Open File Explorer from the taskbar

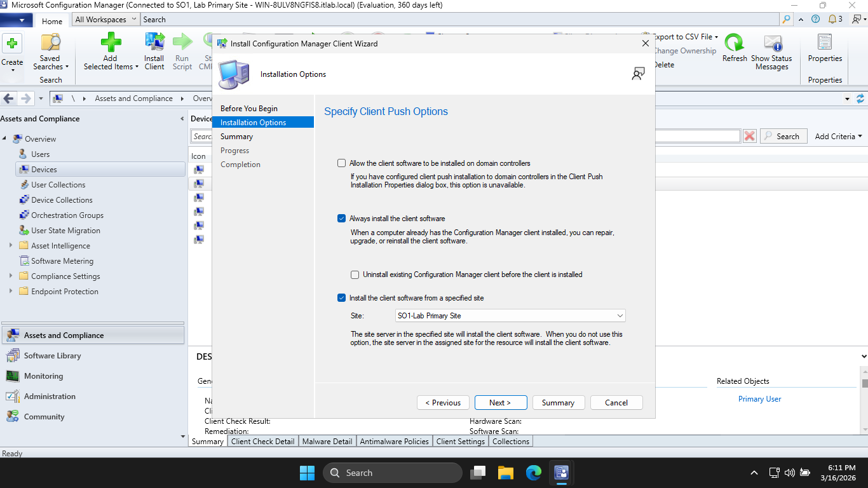tap(505, 473)
